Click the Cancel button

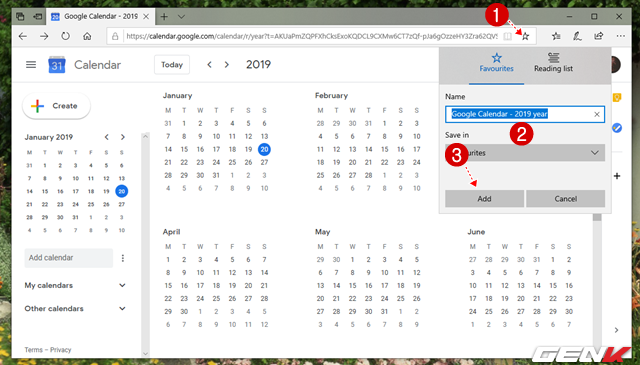click(x=566, y=199)
